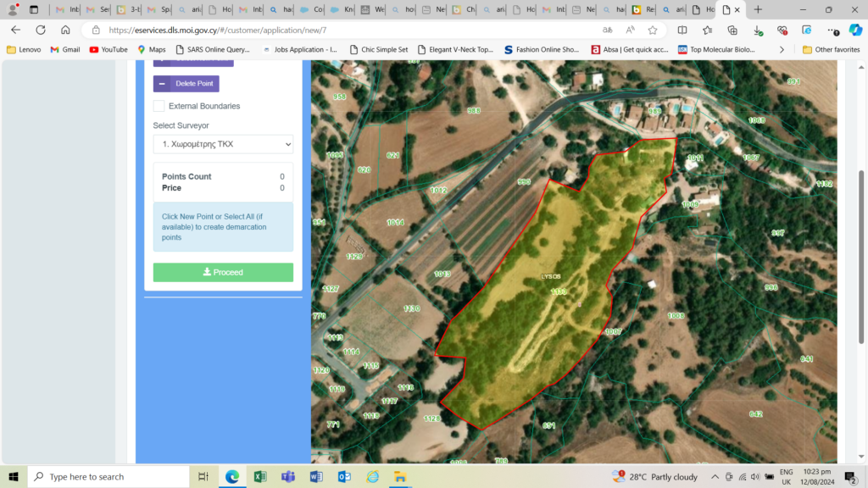Open a new browser tab

pos(758,9)
